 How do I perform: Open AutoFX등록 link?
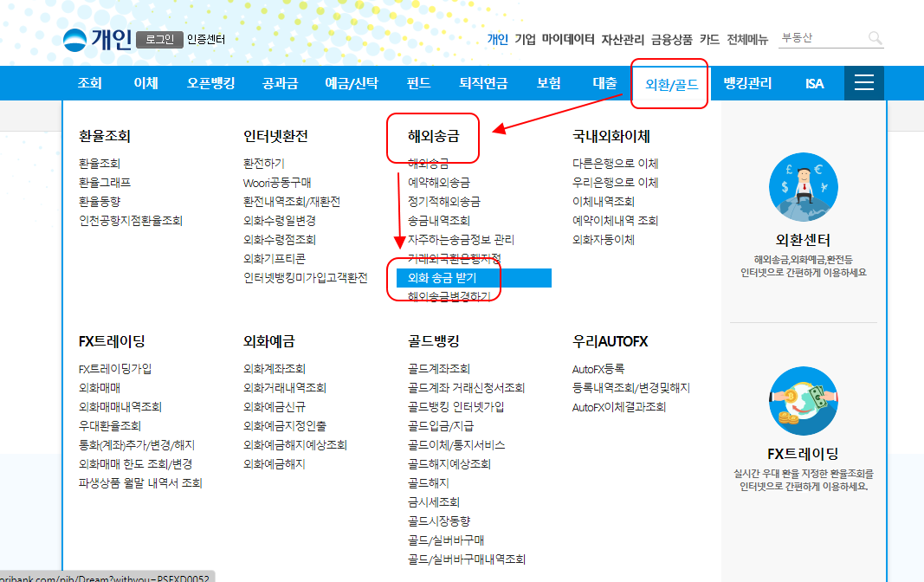point(598,369)
